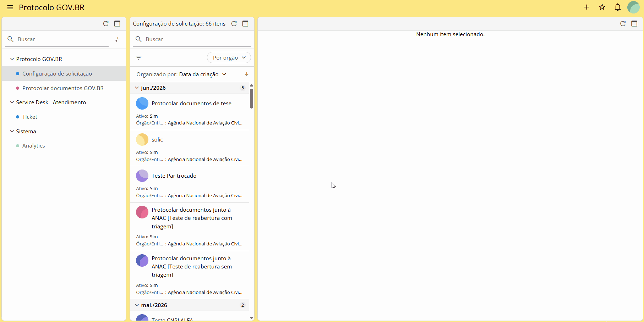
Task: Open Protocolar documentos GOV.BR
Action: click(64, 88)
